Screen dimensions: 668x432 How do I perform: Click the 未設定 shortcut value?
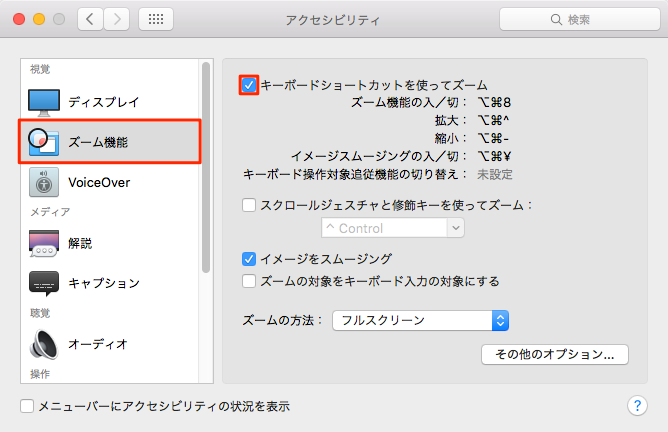pyautogui.click(x=495, y=175)
